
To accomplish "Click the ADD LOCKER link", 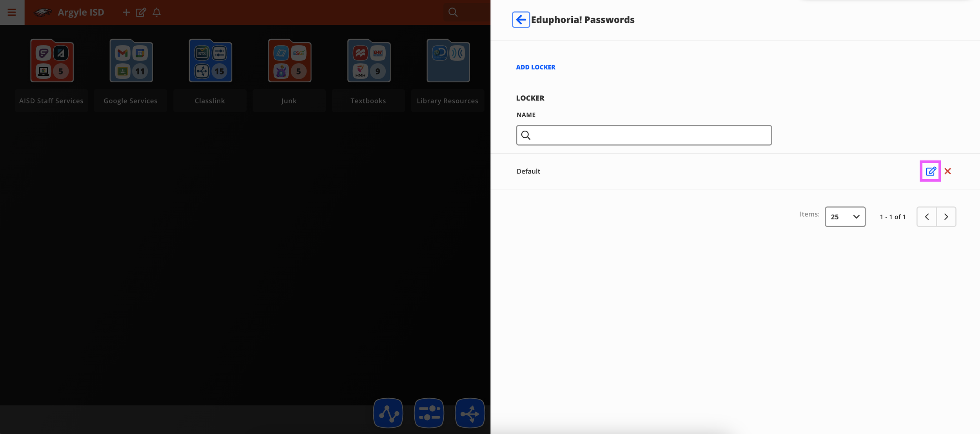I will coord(535,67).
